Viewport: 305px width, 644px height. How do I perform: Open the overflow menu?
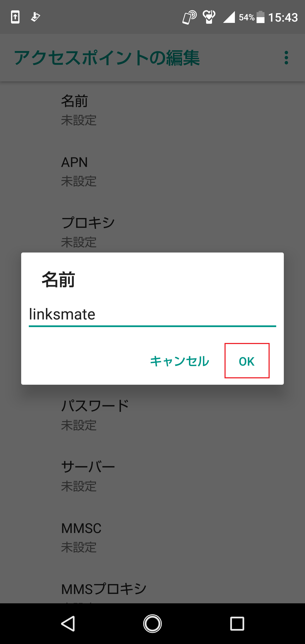(287, 58)
